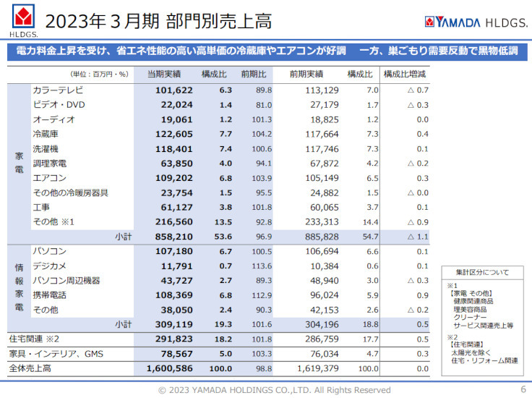
Task: Select the パソコン周辺機器 row label
Action: (x=67, y=281)
